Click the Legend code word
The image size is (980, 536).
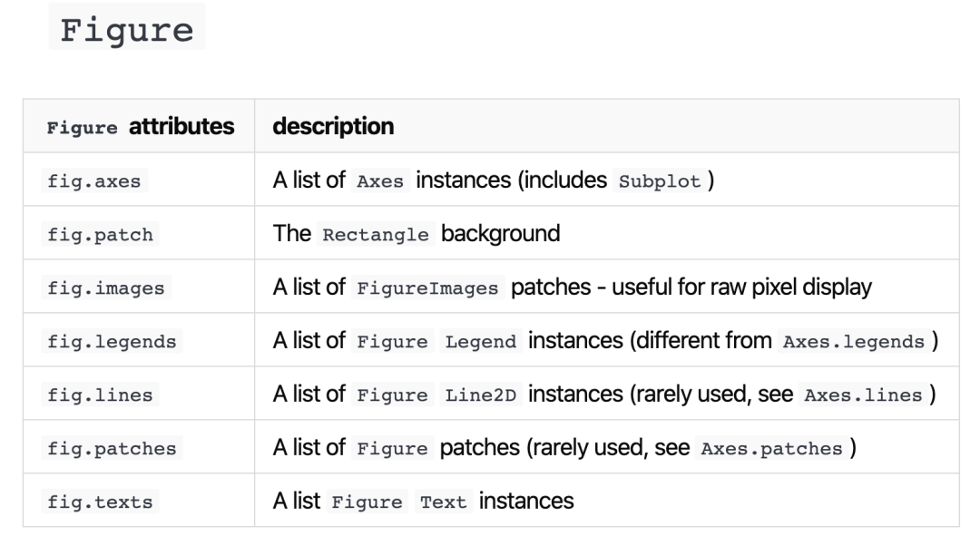point(481,342)
